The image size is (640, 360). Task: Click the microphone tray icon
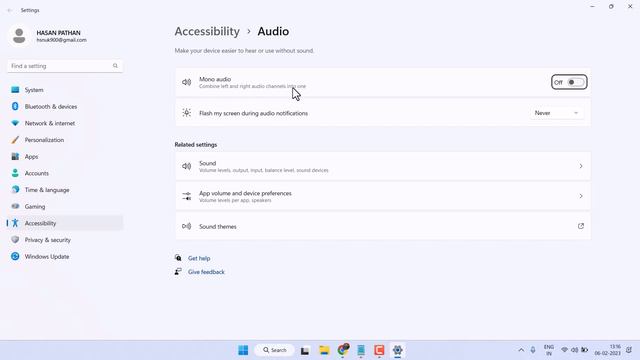533,350
